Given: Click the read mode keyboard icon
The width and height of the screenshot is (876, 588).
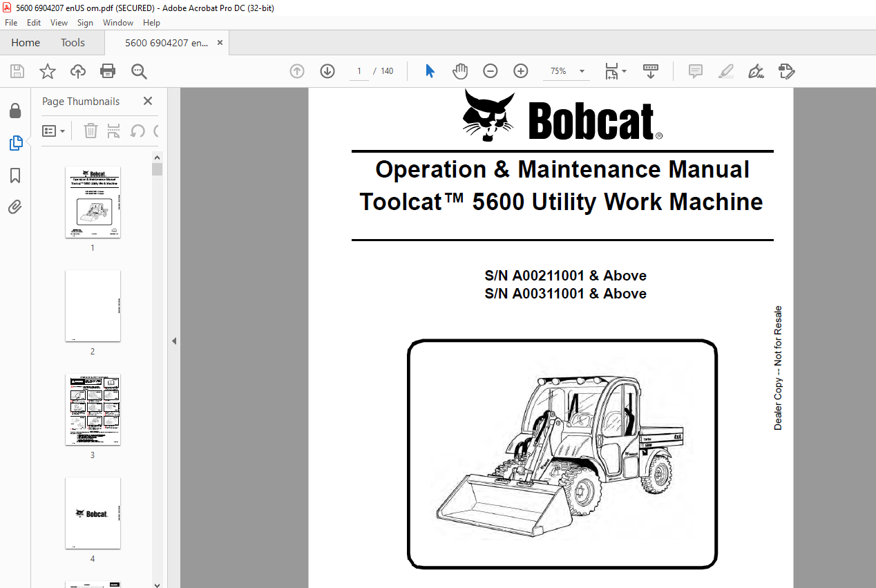Looking at the screenshot, I should point(650,71).
